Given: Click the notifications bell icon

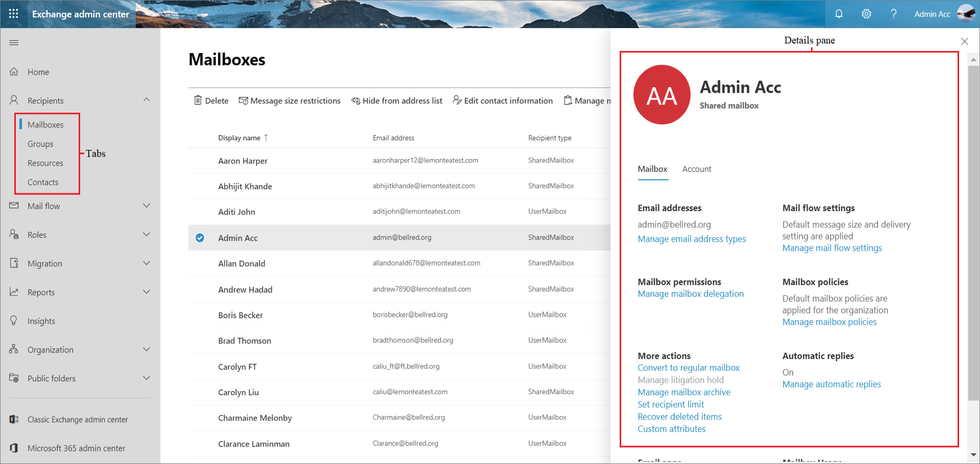Looking at the screenshot, I should (839, 14).
